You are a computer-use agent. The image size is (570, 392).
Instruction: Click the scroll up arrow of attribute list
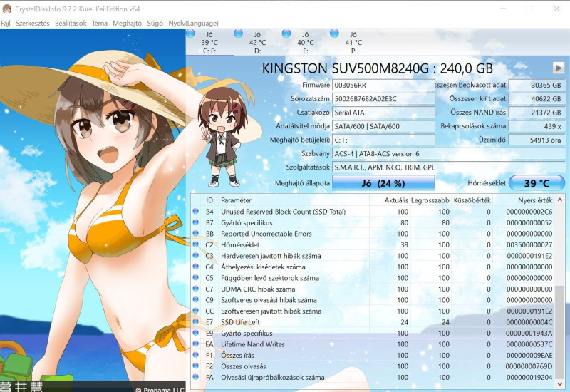point(560,200)
